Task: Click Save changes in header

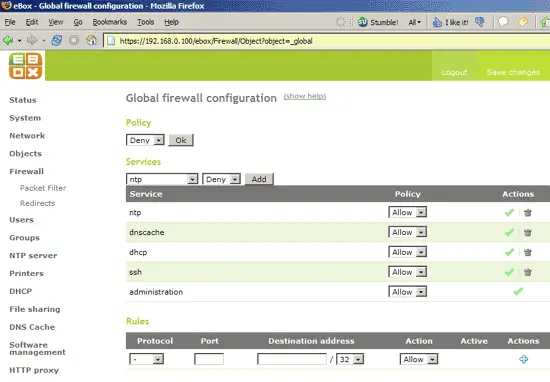Action: pos(513,72)
